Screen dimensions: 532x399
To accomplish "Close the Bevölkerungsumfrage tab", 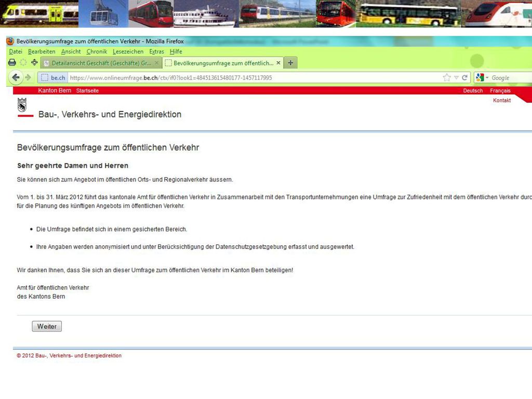I will click(278, 63).
